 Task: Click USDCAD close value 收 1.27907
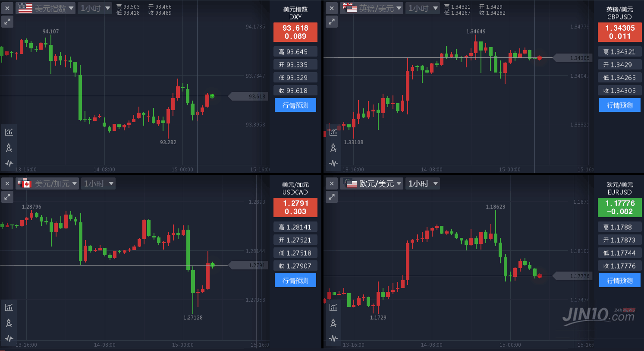point(295,266)
